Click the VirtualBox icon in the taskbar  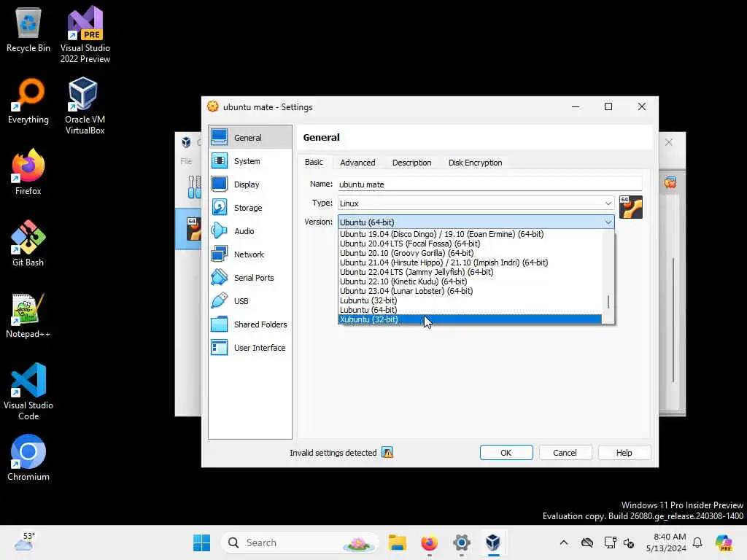coord(493,542)
